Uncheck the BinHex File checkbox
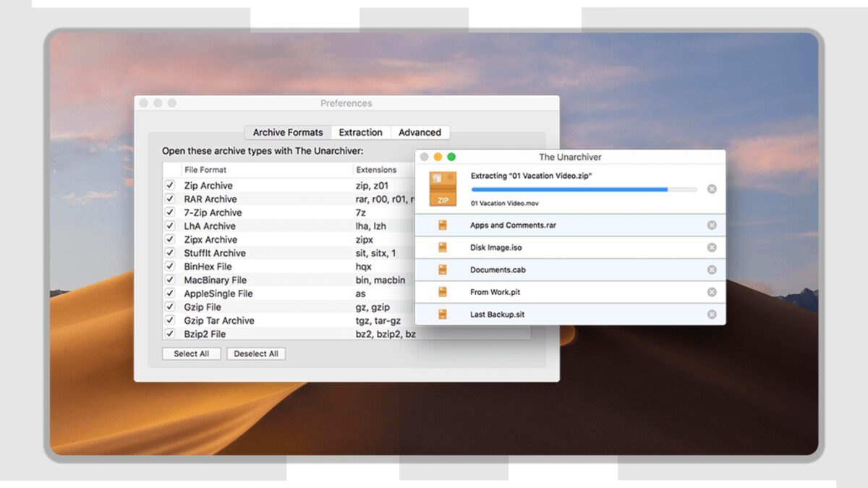 click(x=170, y=266)
